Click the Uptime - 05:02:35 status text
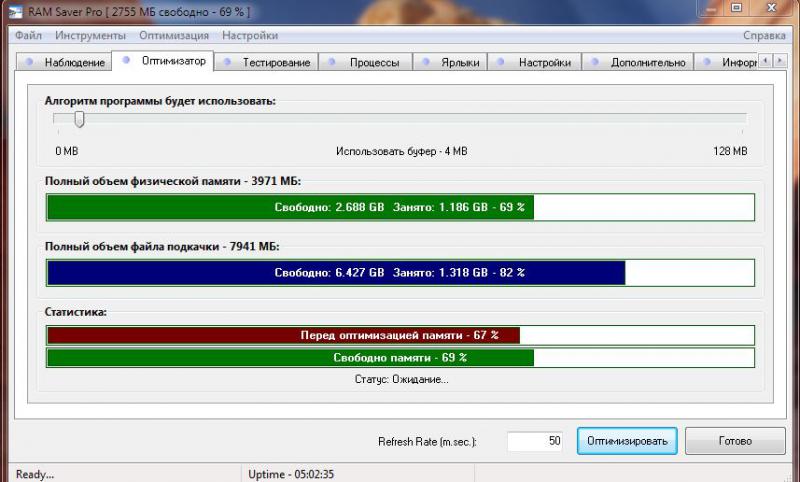The width and height of the screenshot is (800, 482). [x=291, y=474]
